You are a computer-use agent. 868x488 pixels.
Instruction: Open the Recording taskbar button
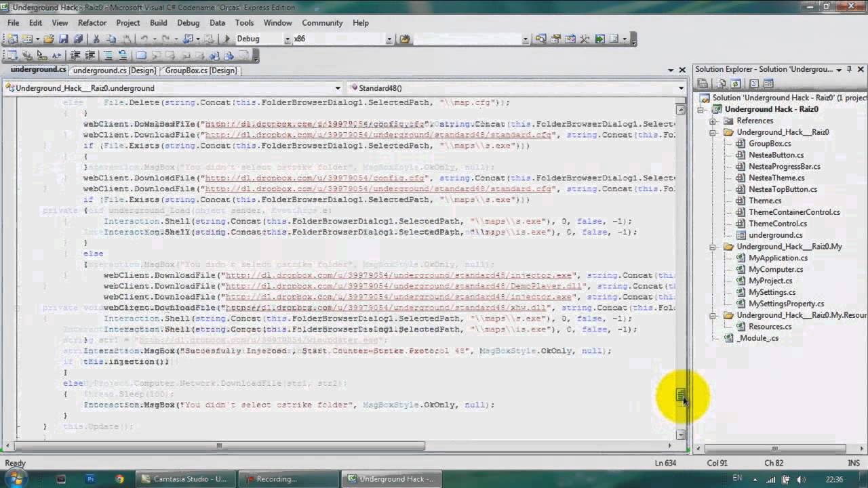(289, 479)
